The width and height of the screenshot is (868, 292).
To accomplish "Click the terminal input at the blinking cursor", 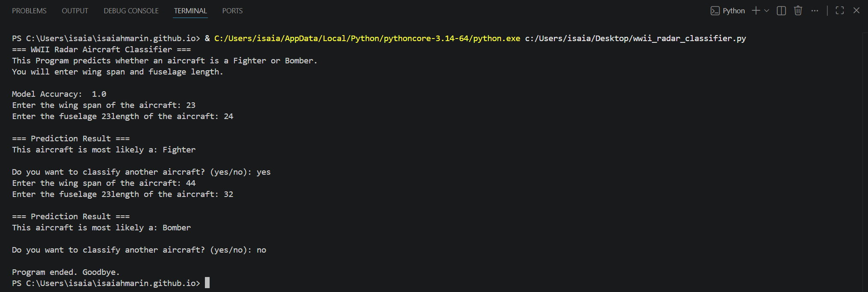I will coord(208,283).
